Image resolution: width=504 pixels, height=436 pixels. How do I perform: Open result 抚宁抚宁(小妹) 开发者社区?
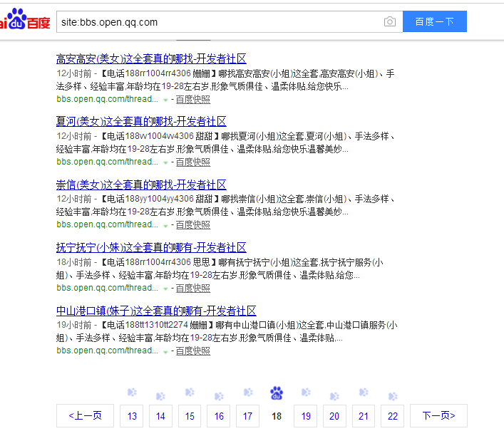point(151,247)
